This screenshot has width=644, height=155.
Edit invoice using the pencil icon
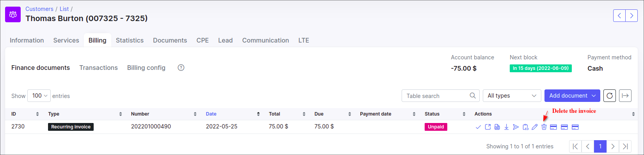534,127
